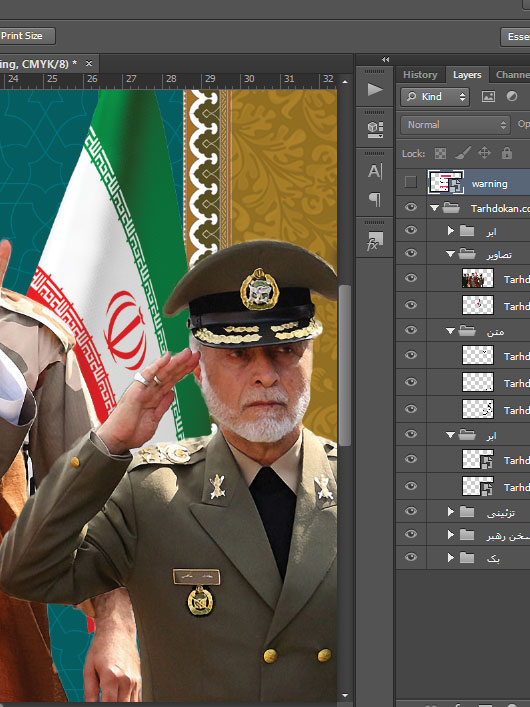Hide the تصاویر group
Screen dimensions: 530x707
(410, 253)
